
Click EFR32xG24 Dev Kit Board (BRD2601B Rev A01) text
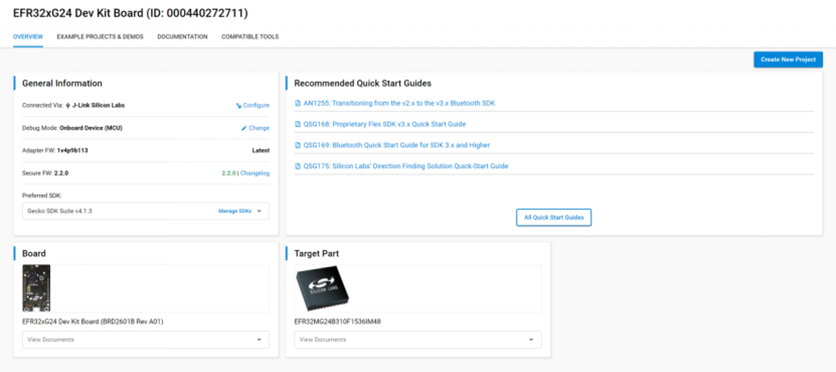[93, 322]
